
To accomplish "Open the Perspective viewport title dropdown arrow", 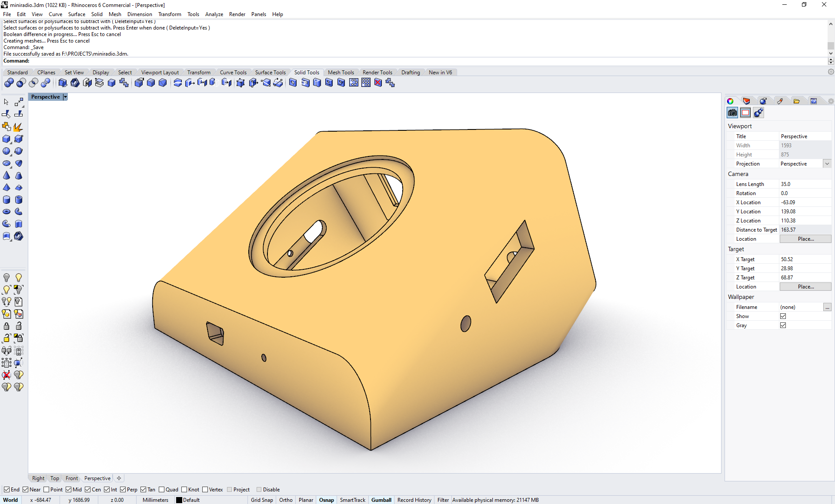I will pyautogui.click(x=65, y=97).
